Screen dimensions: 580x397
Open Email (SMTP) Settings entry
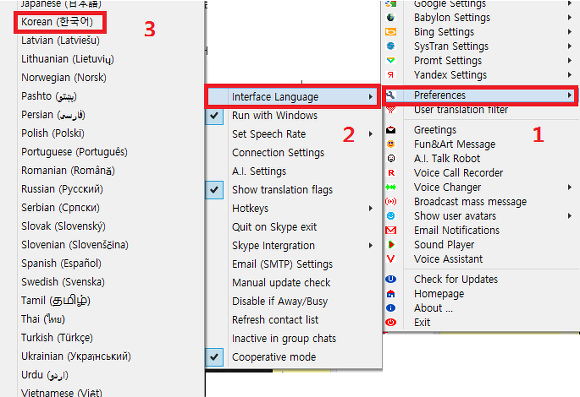pyautogui.click(x=283, y=264)
